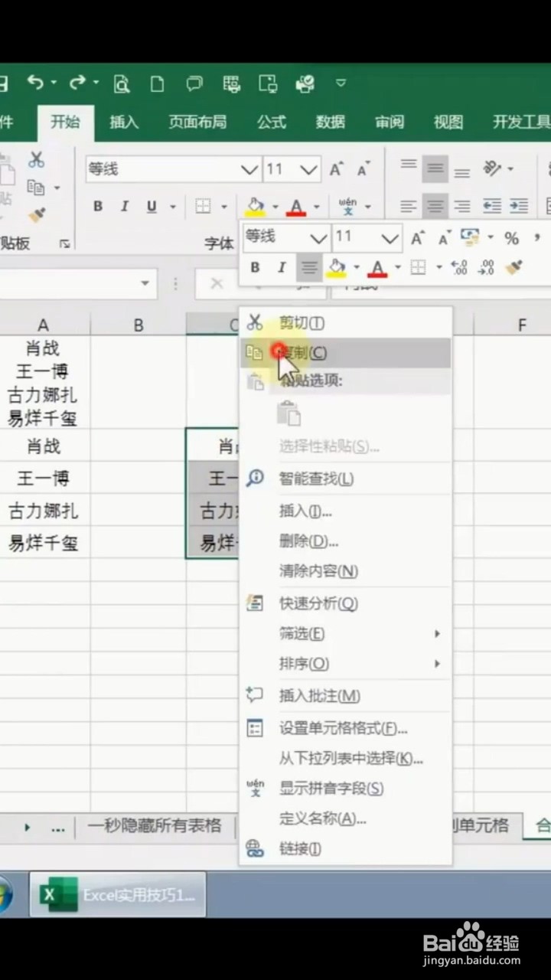The height and width of the screenshot is (980, 551).
Task: Choose 剪切(T) from context menu
Action: coord(346,323)
